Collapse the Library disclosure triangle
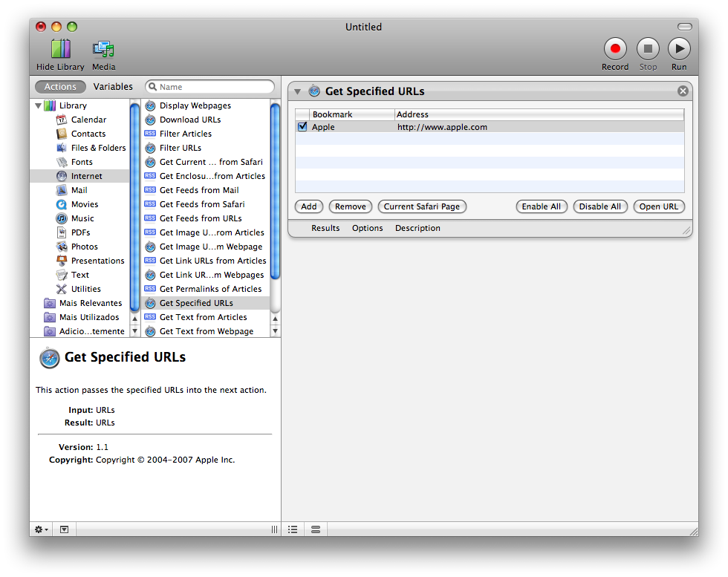 (x=38, y=106)
